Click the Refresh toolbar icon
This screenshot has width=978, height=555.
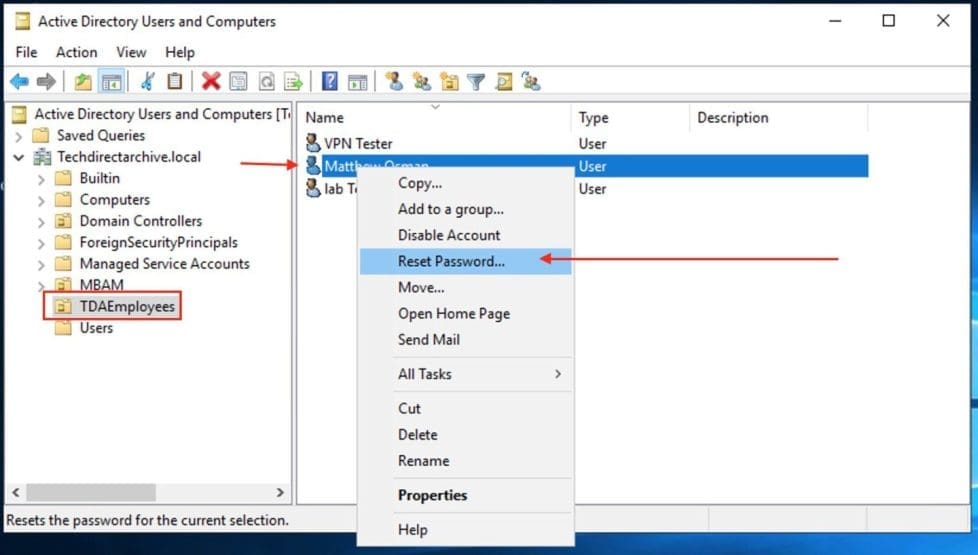[x=266, y=82]
